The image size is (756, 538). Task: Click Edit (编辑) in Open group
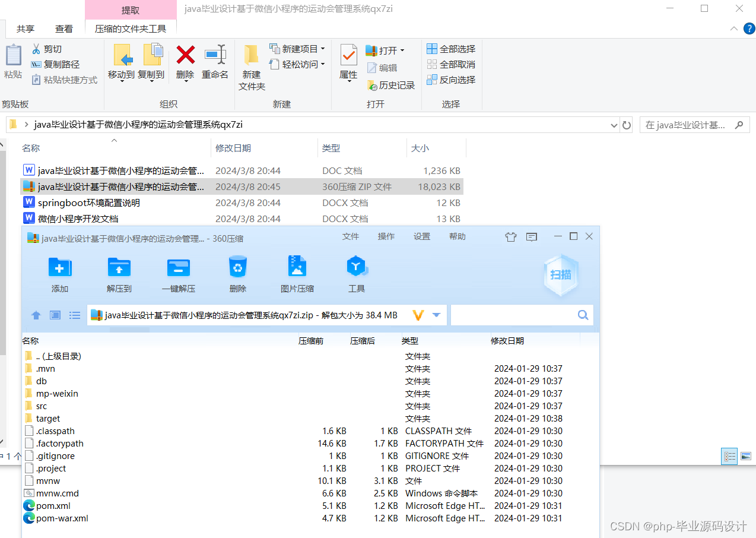382,68
